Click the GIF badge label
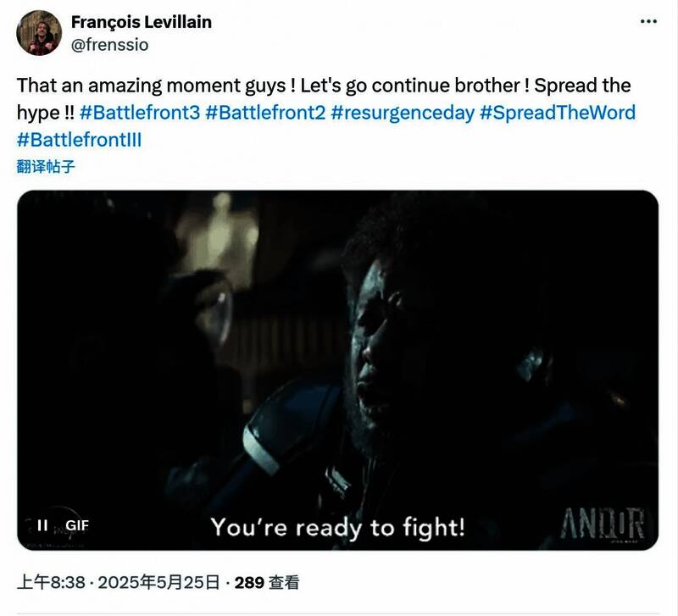 (77, 525)
